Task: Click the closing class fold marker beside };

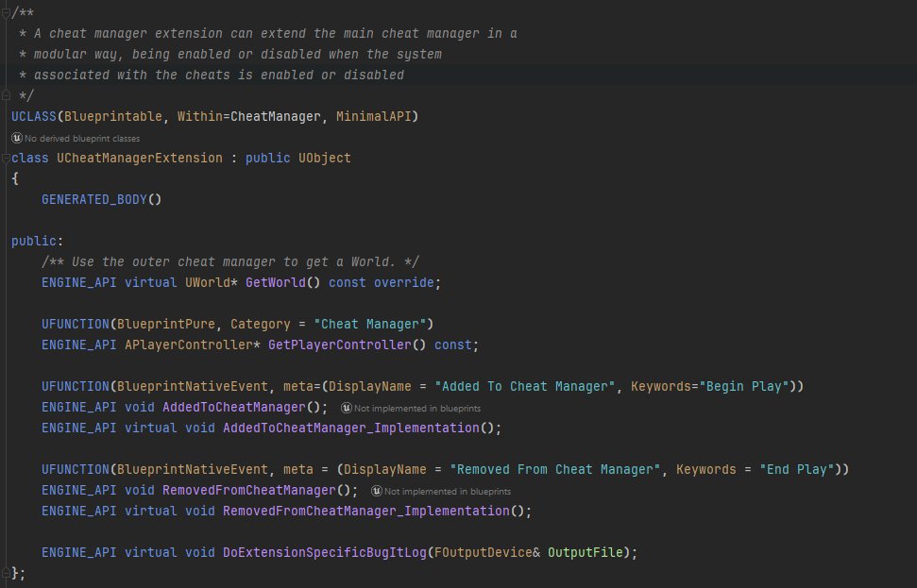Action: click(x=6, y=574)
